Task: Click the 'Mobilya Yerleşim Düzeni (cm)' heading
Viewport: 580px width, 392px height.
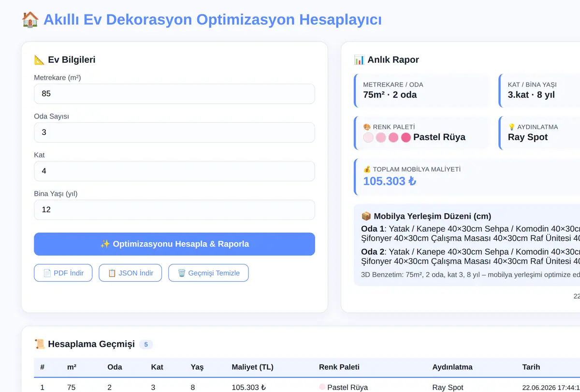Action: pyautogui.click(x=433, y=216)
